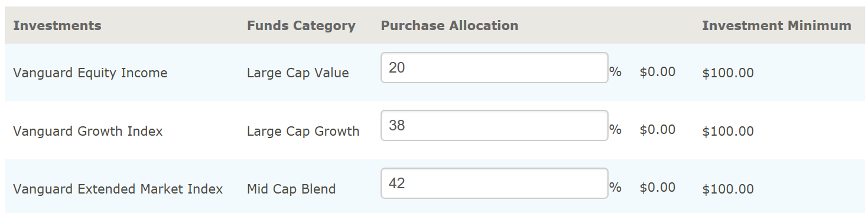The width and height of the screenshot is (868, 213).
Task: Click the Investments column header
Action: (57, 26)
